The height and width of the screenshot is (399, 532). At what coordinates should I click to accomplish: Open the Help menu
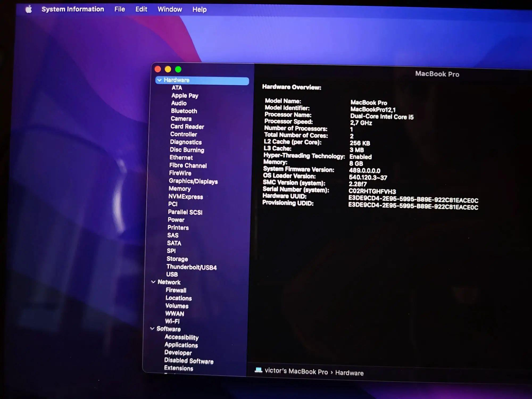199,10
